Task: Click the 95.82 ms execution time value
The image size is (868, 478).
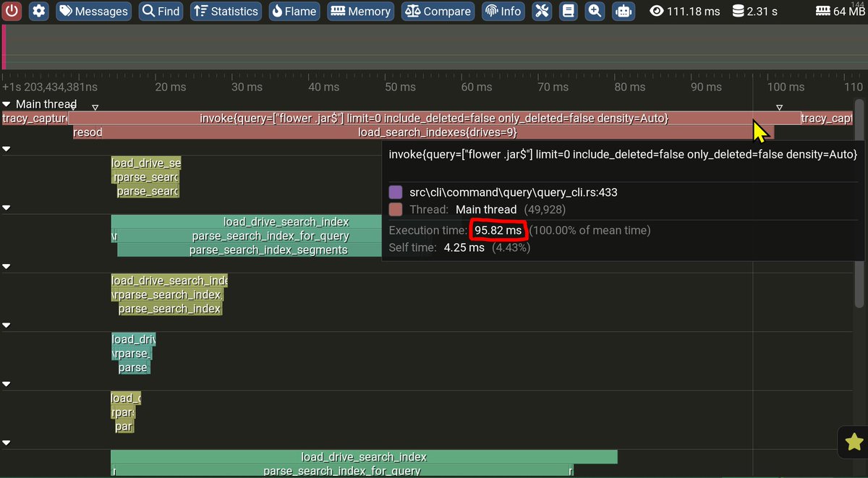Action: (x=498, y=230)
